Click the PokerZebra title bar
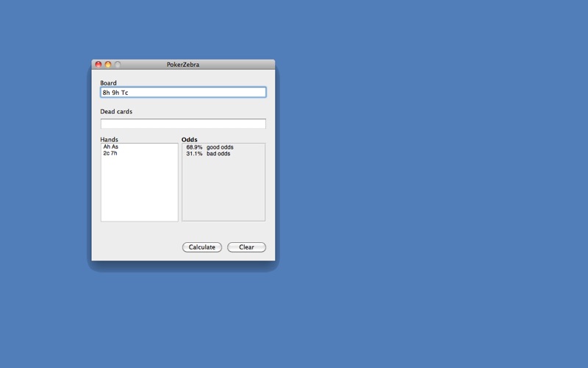The image size is (588, 368). 183,65
